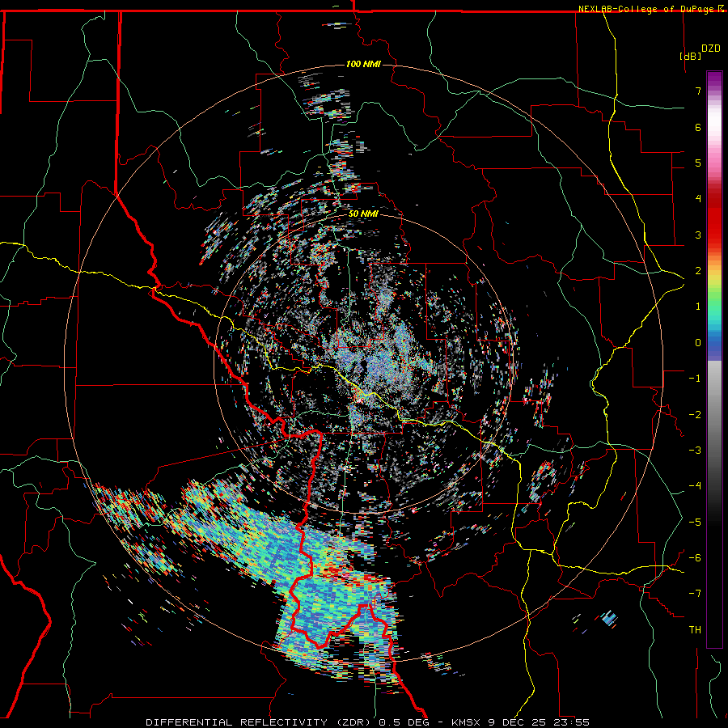Click the 6 value on the color scale
This screenshot has height=728, width=728.
(x=698, y=127)
